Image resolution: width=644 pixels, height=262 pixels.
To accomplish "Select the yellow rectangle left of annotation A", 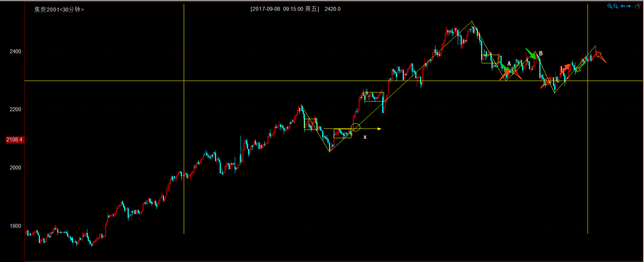I will tap(490, 59).
